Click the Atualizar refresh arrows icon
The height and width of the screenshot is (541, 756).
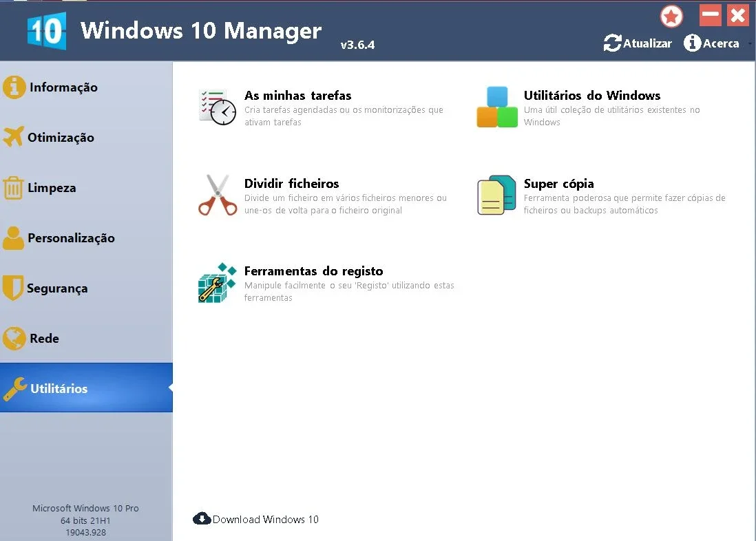tap(612, 43)
